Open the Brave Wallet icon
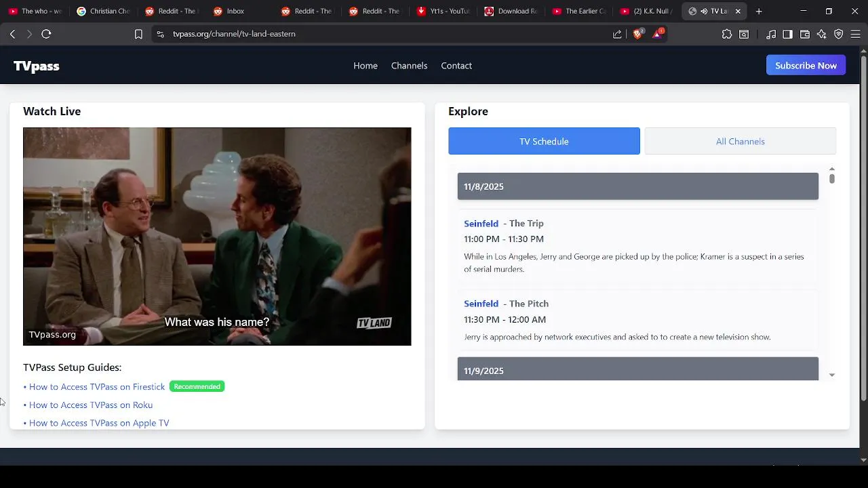The width and height of the screenshot is (868, 488). 805,34
